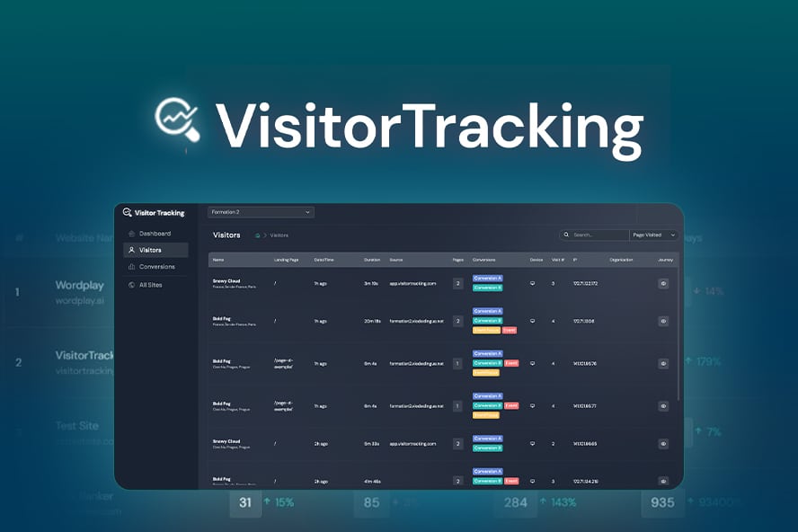Show the journey for the first Snowy Cloud row
Viewport: 798px width, 532px height.
[663, 283]
